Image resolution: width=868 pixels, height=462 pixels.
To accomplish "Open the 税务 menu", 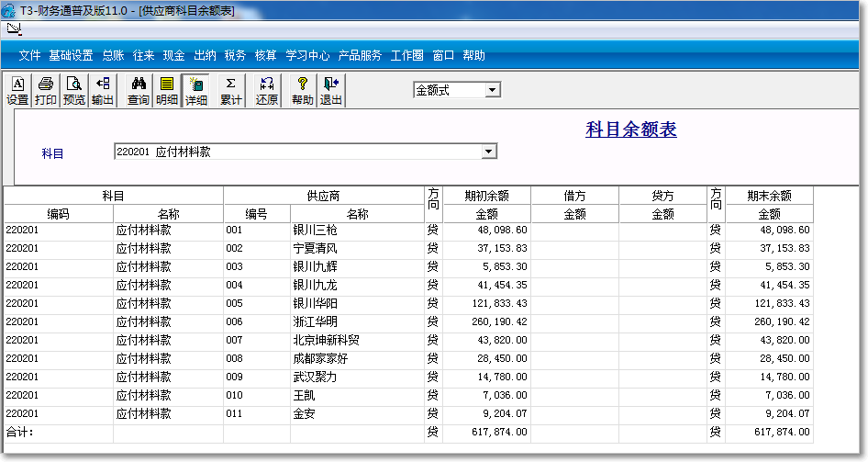I will point(235,55).
